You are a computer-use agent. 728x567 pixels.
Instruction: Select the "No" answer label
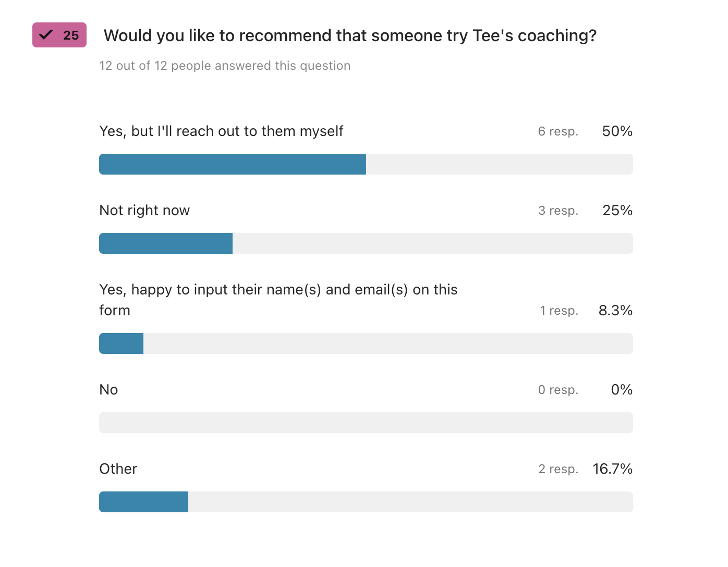click(108, 390)
